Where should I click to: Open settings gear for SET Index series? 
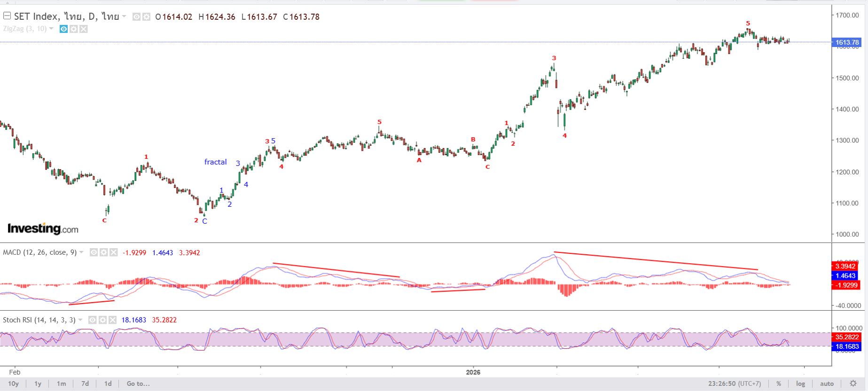tap(146, 17)
